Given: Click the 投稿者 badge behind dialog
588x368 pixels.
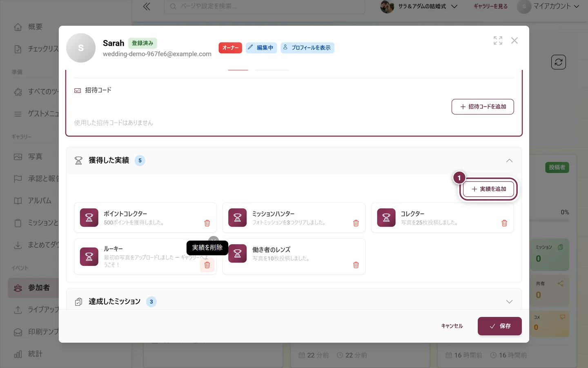Looking at the screenshot, I should tap(557, 168).
